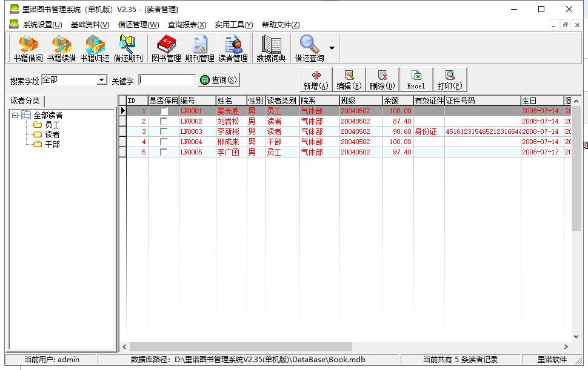Viewport: 588px width, 370px height.
Task: Select reader name 刘岩松
Action: (x=228, y=121)
